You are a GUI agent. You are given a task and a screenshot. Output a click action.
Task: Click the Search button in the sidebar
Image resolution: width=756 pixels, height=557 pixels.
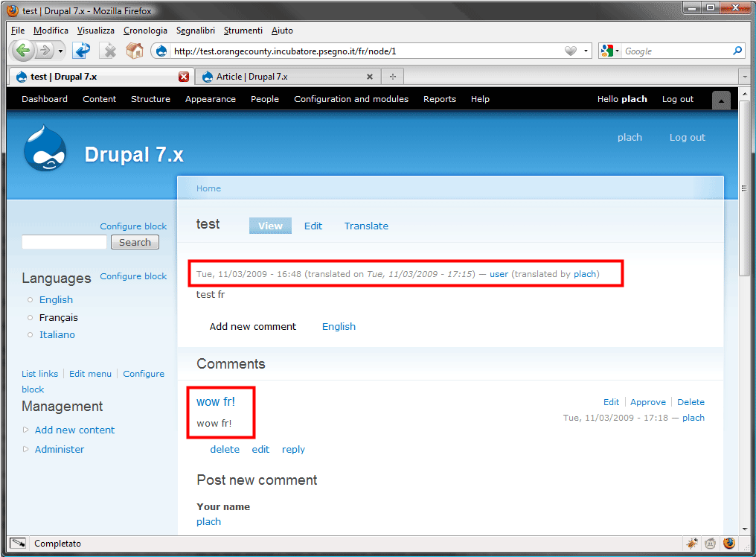[x=135, y=242]
